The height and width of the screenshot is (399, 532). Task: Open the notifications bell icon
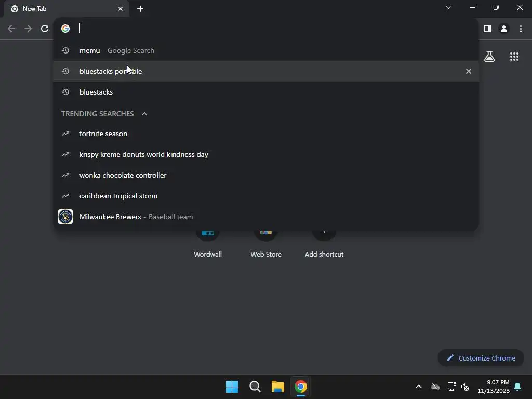[x=518, y=387]
